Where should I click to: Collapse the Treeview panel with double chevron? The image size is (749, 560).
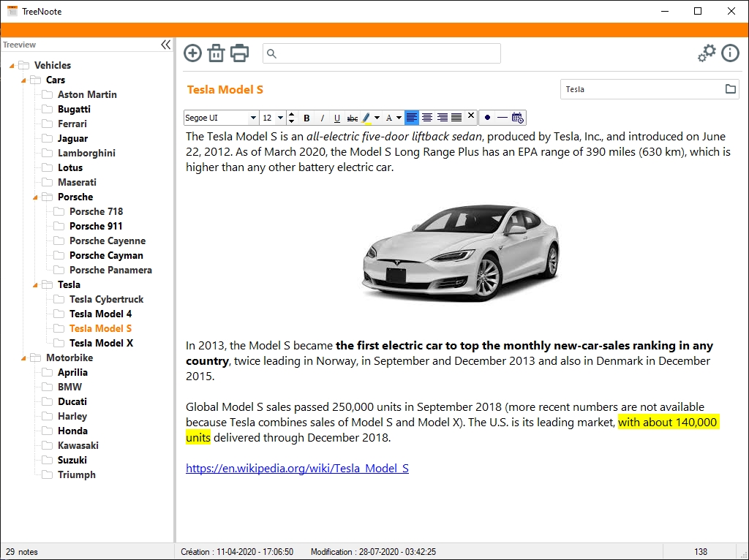coord(166,45)
